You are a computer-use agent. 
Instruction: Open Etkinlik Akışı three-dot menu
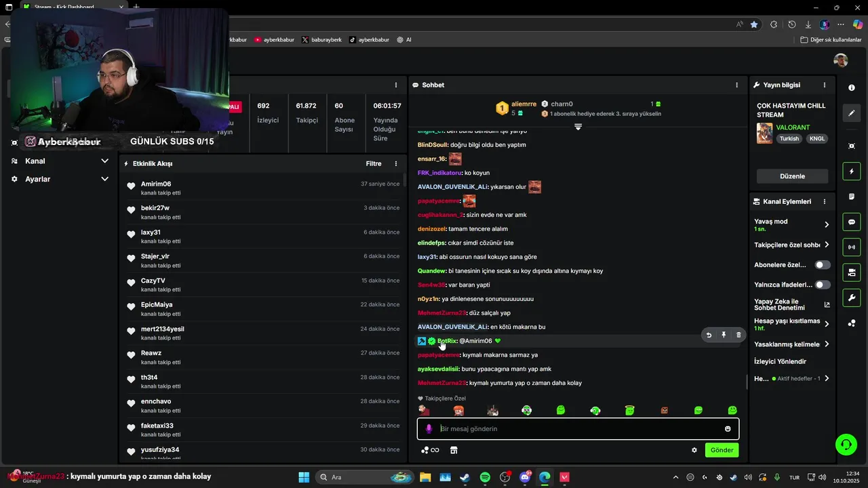pyautogui.click(x=396, y=163)
